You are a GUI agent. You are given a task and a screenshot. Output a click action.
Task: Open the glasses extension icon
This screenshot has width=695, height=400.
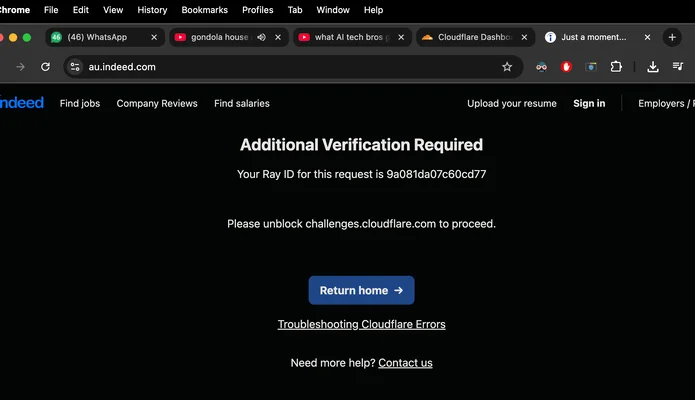point(541,67)
